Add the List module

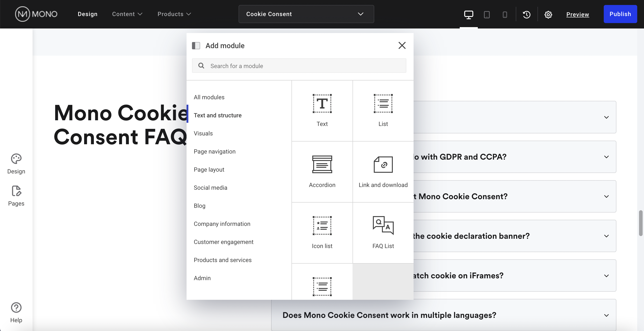click(x=383, y=111)
